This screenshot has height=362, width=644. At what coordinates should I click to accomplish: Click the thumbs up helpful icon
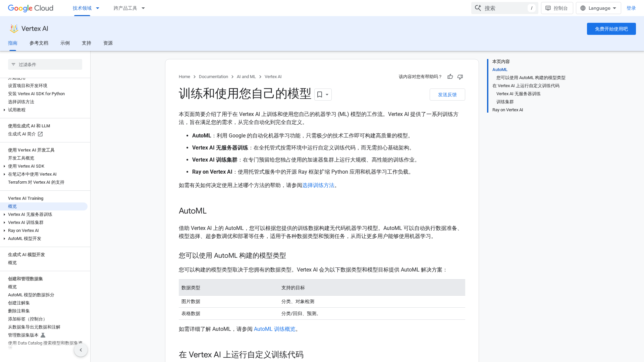pyautogui.click(x=450, y=77)
